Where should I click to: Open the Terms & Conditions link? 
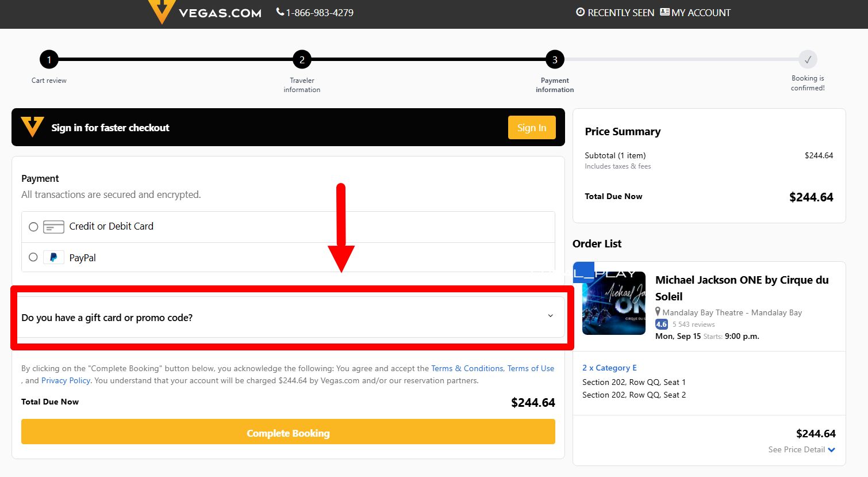tap(467, 368)
